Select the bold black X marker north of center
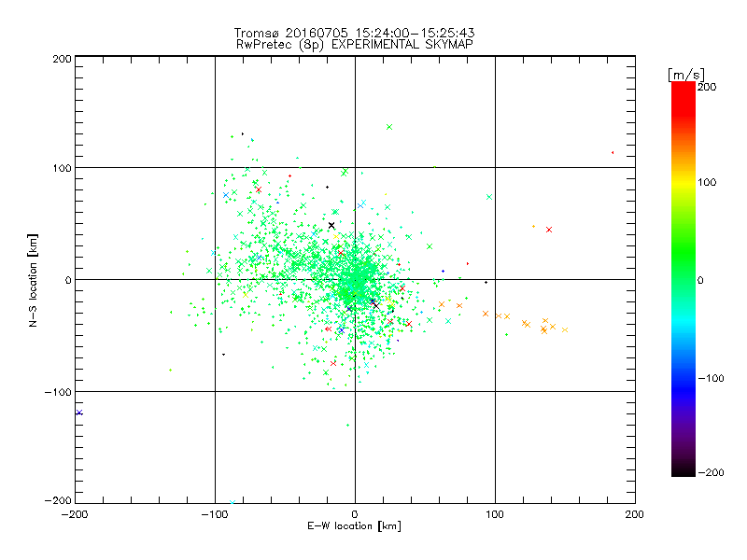 pos(331,225)
